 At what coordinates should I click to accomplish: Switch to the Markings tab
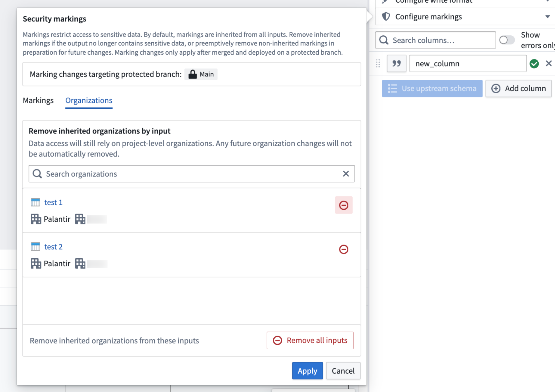(38, 100)
